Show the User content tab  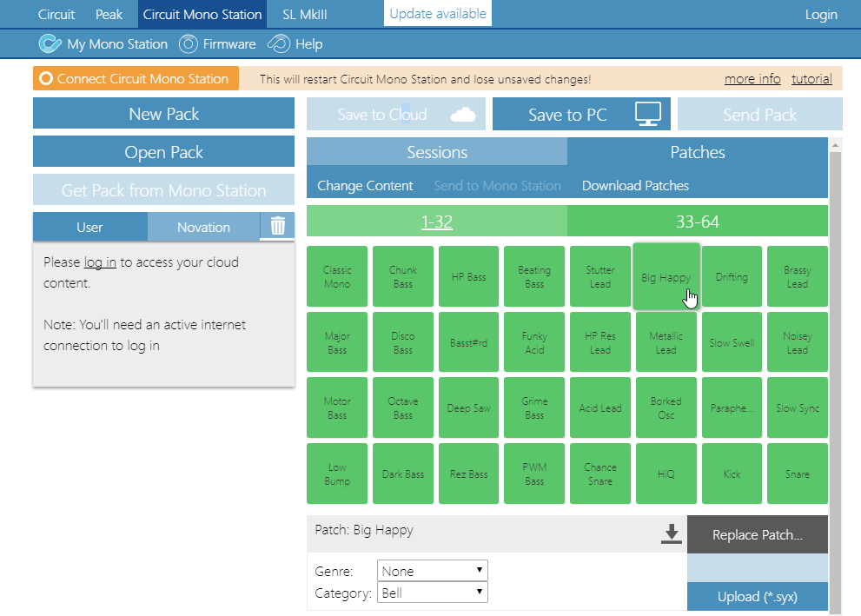coord(90,227)
